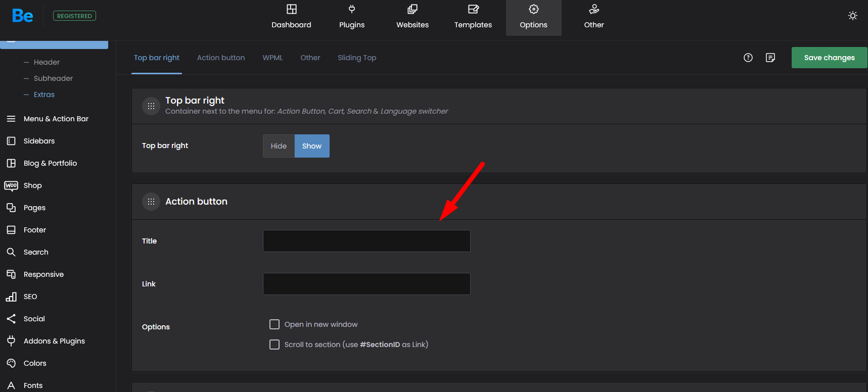Click the Search magnifier icon in sidebar
The width and height of the screenshot is (868, 392).
11,252
